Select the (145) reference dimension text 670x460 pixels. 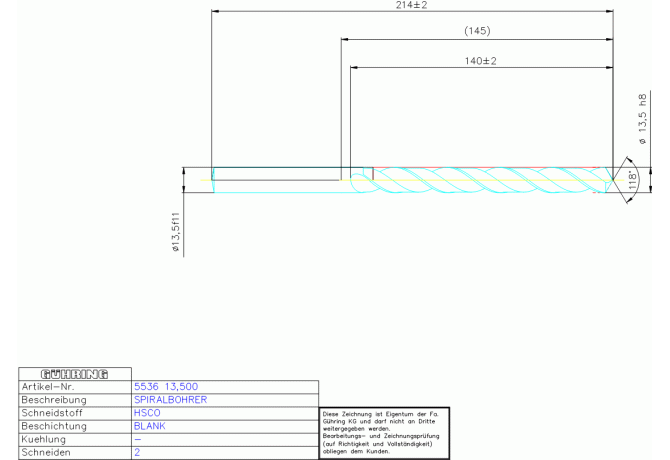(477, 32)
